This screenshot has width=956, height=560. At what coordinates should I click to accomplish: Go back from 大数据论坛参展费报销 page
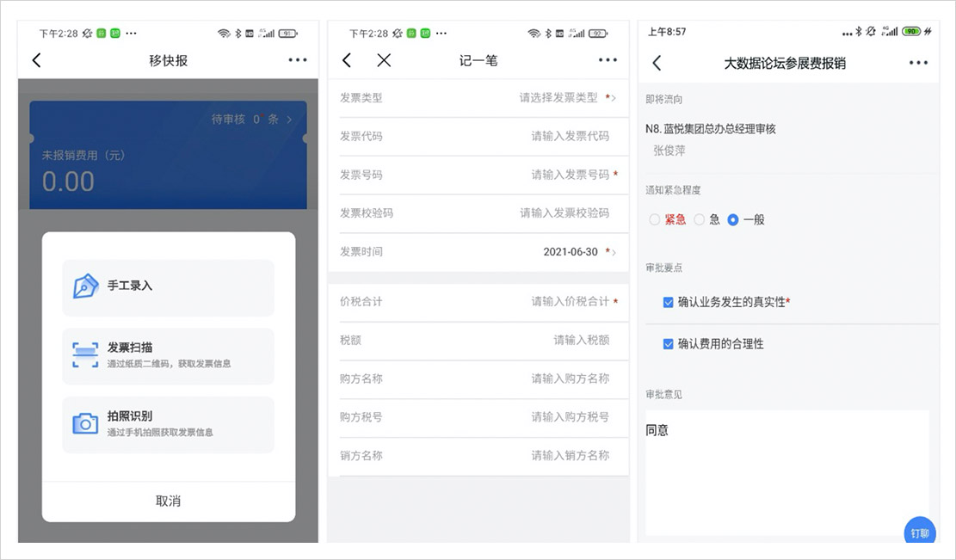click(x=657, y=63)
